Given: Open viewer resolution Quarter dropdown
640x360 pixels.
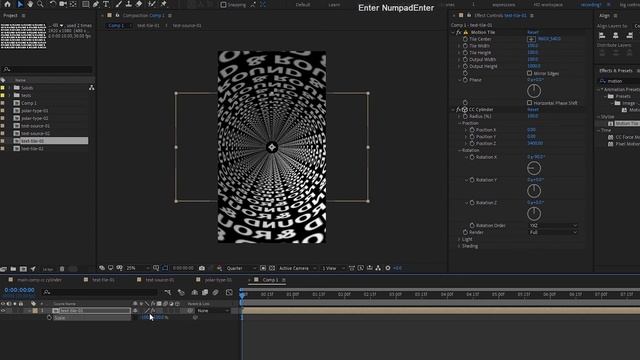Looking at the screenshot, I should [241, 268].
